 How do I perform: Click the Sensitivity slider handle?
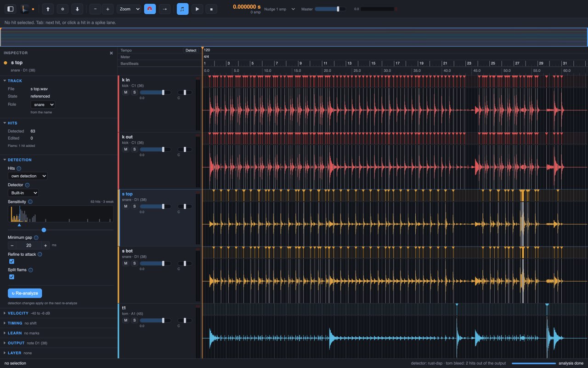(x=44, y=230)
